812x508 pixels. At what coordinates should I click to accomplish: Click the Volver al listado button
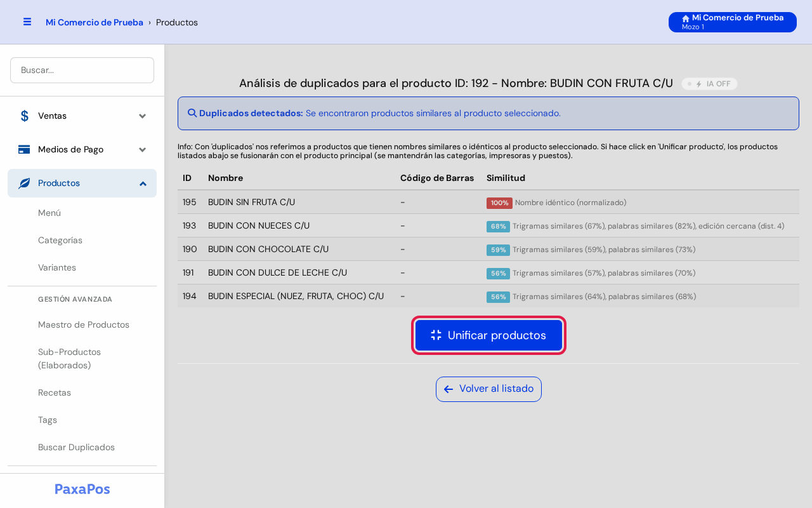(488, 389)
